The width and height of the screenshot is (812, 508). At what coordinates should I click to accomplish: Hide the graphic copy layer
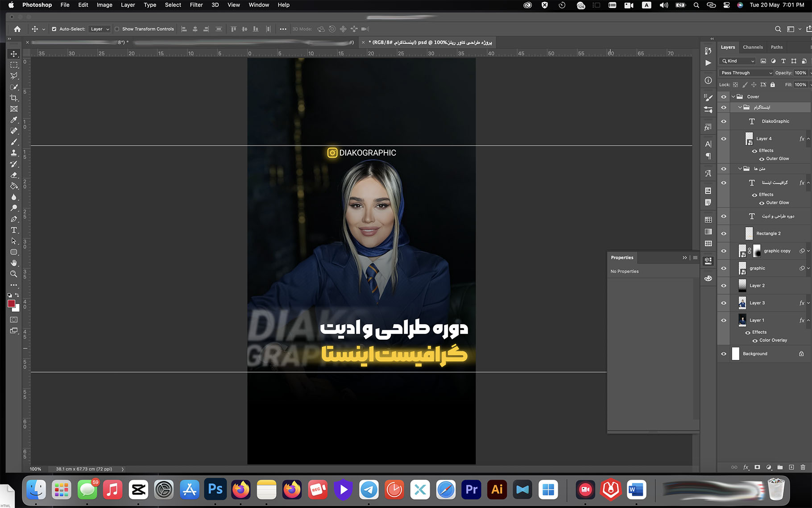[x=724, y=251]
